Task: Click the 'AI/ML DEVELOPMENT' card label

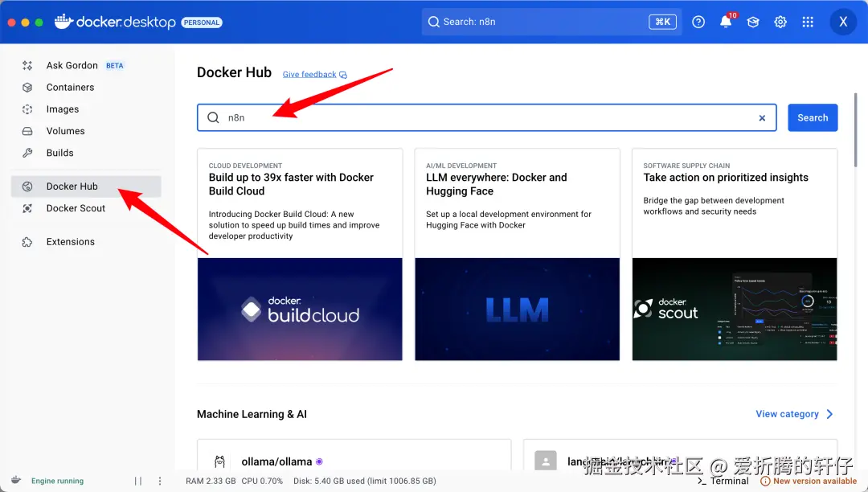Action: coord(461,166)
